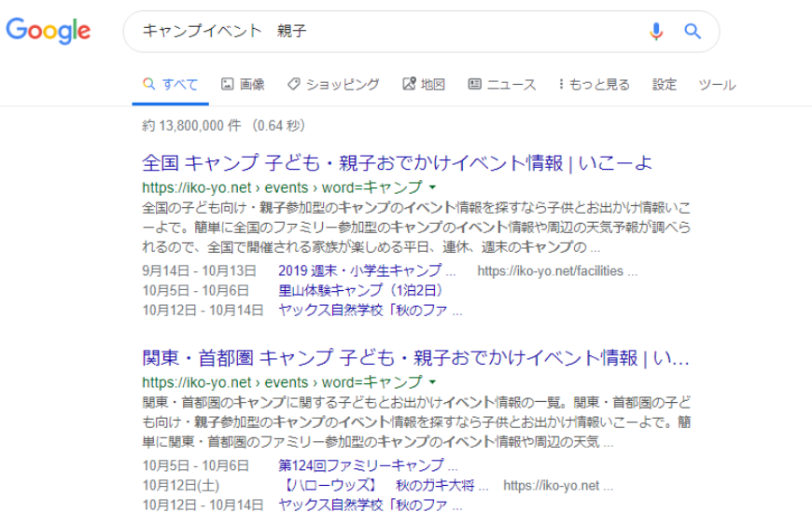
Task: Click the search icon in the すべて tab
Action: pyautogui.click(x=148, y=84)
